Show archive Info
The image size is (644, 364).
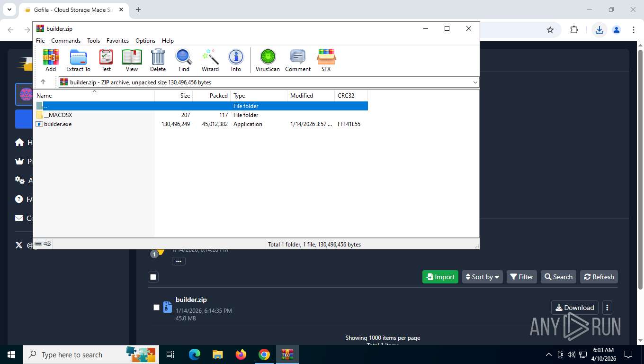[236, 60]
